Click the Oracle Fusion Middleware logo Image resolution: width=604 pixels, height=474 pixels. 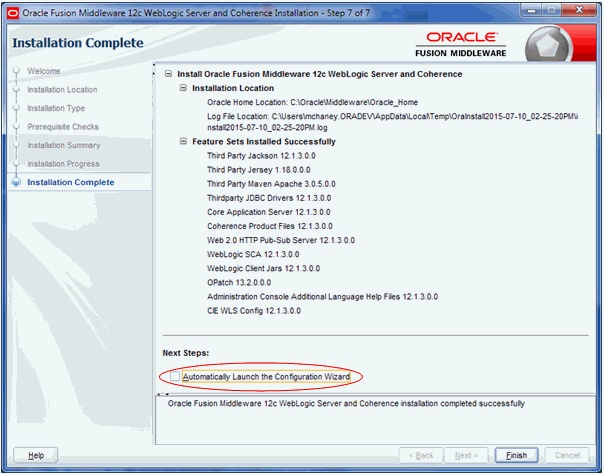461,45
